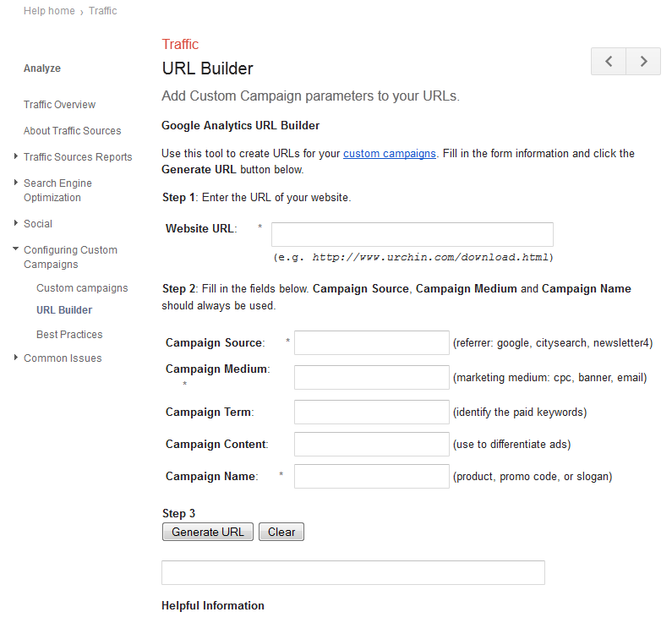This screenshot has width=672, height=623.
Task: Go to next article with right arrow
Action: (643, 61)
